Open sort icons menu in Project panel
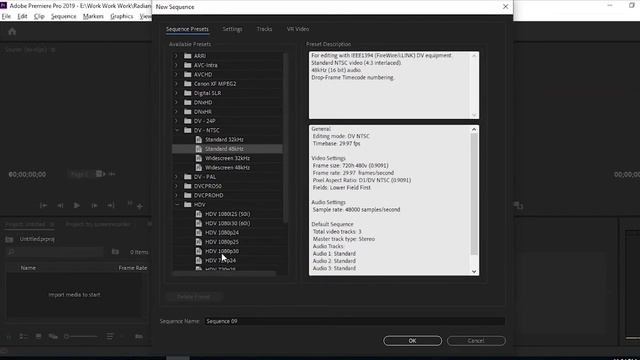 click(110, 336)
